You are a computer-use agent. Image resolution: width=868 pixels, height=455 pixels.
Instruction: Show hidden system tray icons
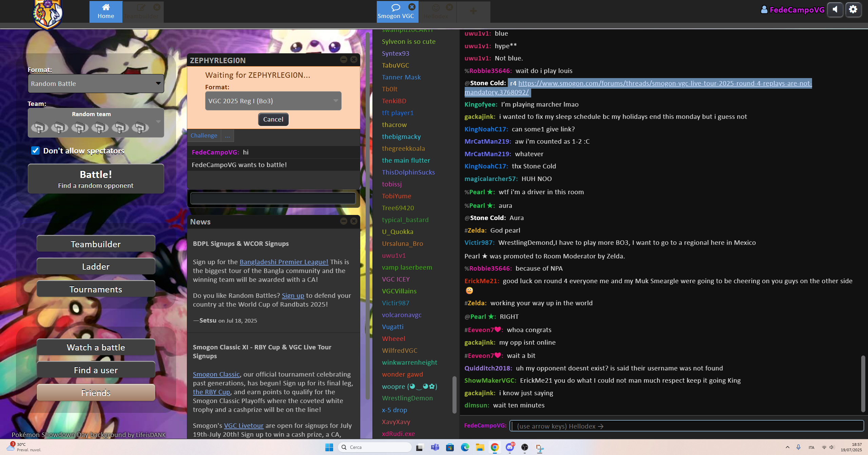[788, 447]
